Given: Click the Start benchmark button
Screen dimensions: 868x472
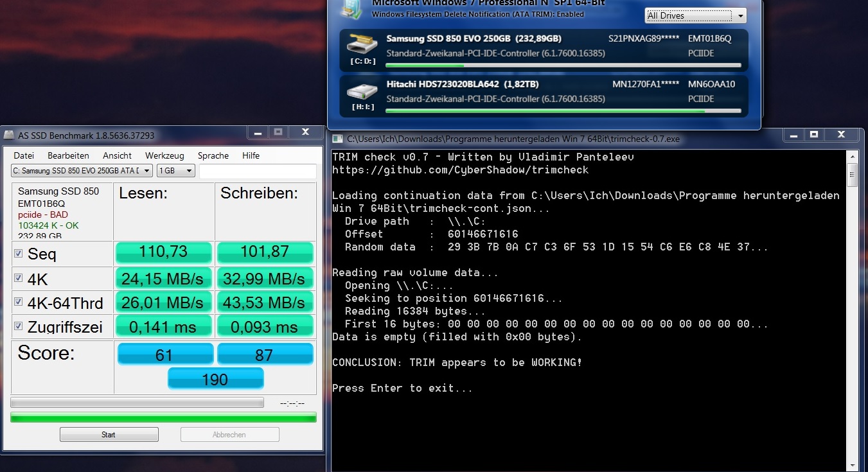Looking at the screenshot, I should tap(109, 435).
